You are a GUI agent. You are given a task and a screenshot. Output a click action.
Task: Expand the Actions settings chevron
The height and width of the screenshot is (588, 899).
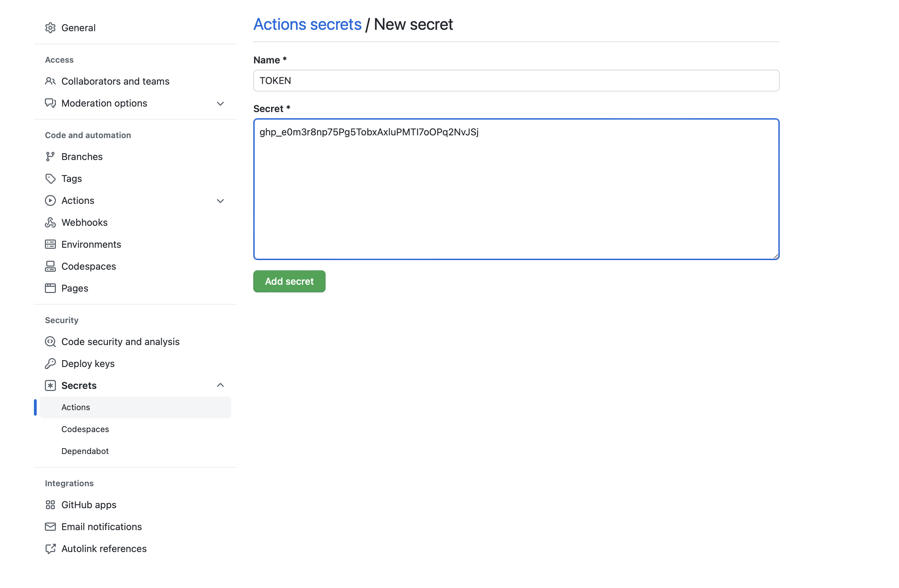click(220, 201)
